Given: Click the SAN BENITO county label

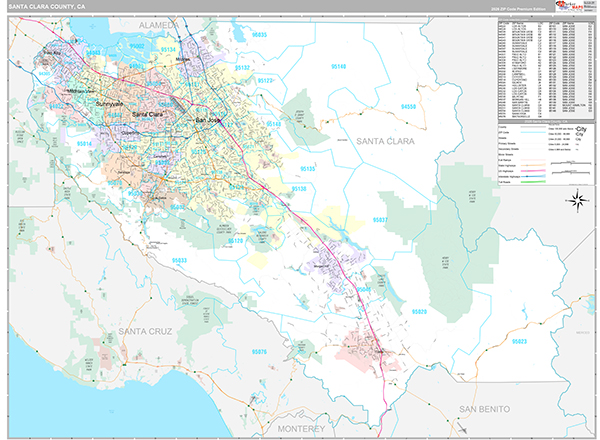Looking at the screenshot, I should (x=484, y=409).
